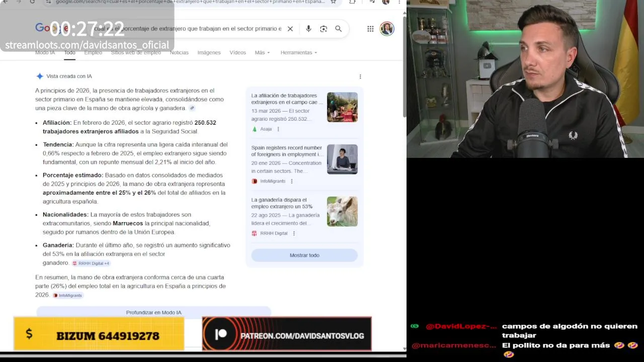
Task: Open 'La ganadería dispara el empleo' article
Action: (x=282, y=203)
